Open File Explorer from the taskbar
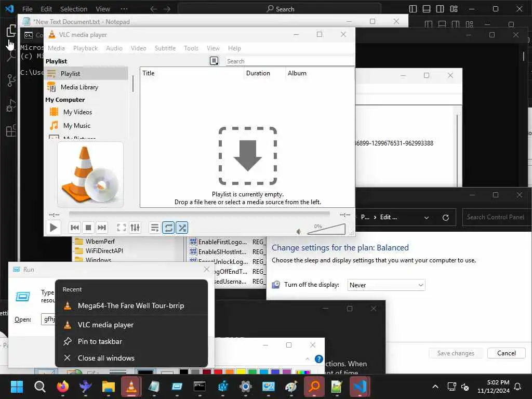The image size is (532, 399). (108, 387)
